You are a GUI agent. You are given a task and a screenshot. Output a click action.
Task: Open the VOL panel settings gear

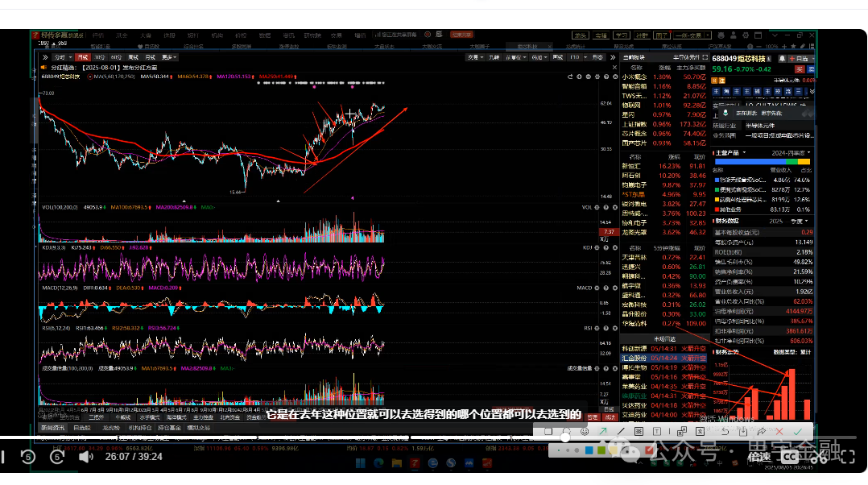click(x=597, y=208)
